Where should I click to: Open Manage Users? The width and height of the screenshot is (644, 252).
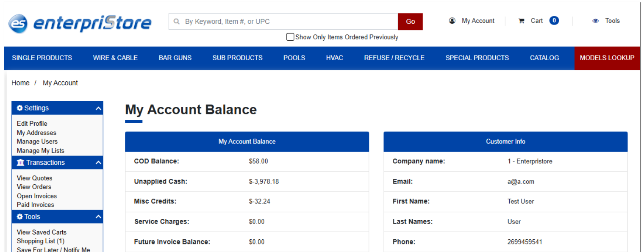point(37,141)
